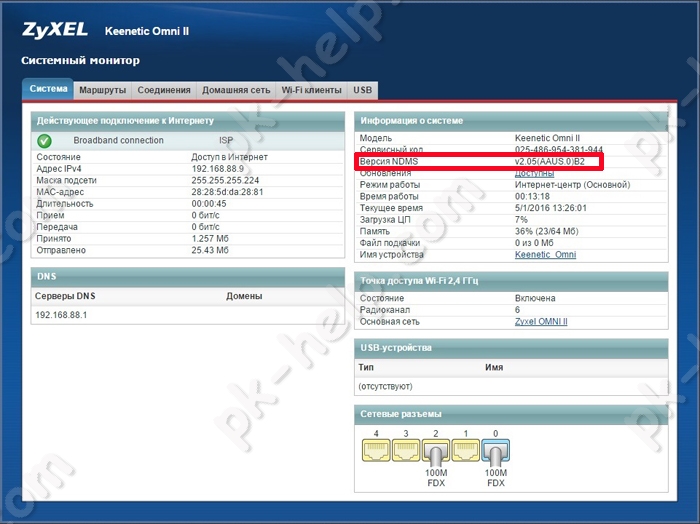Click the USB Тип column header
Image resolution: width=700 pixels, height=524 pixels.
tap(366, 367)
